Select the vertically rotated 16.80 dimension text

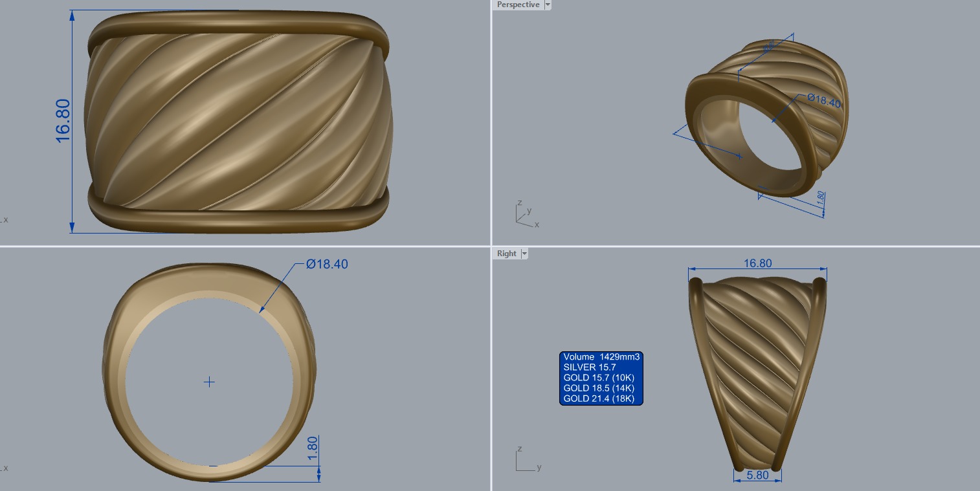coord(63,120)
